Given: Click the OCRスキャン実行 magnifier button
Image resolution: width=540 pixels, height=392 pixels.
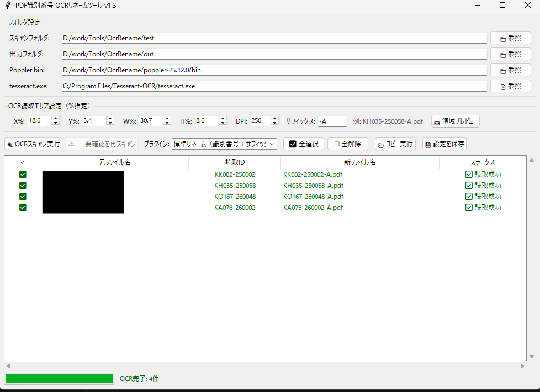Looking at the screenshot, I should click(x=34, y=144).
